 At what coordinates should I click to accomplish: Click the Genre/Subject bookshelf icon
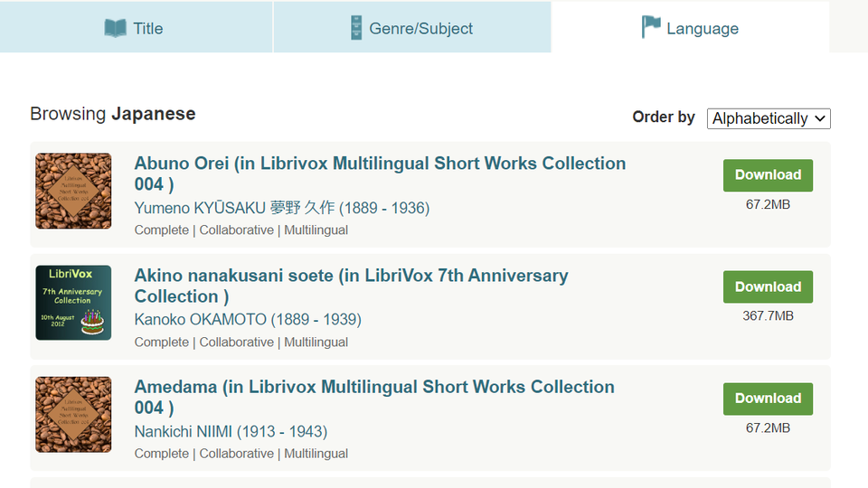point(356,28)
